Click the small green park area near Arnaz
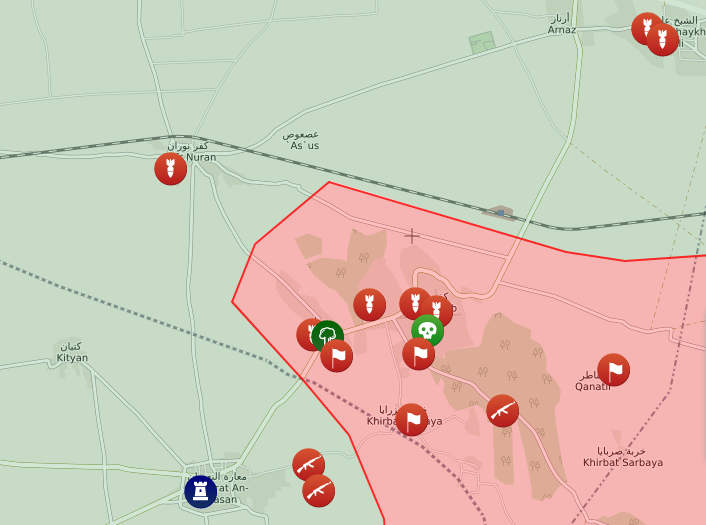This screenshot has height=525, width=706. click(x=482, y=43)
